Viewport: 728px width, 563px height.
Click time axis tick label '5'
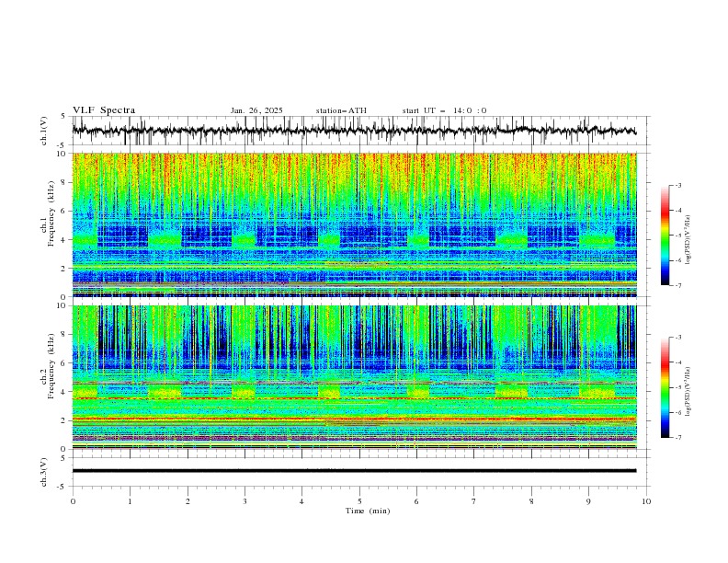pyautogui.click(x=359, y=501)
